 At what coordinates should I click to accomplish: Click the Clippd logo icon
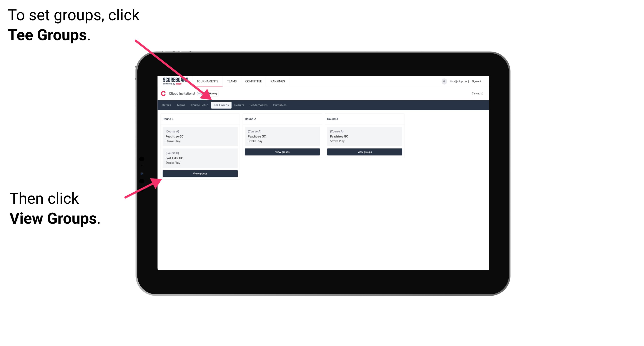(x=163, y=93)
